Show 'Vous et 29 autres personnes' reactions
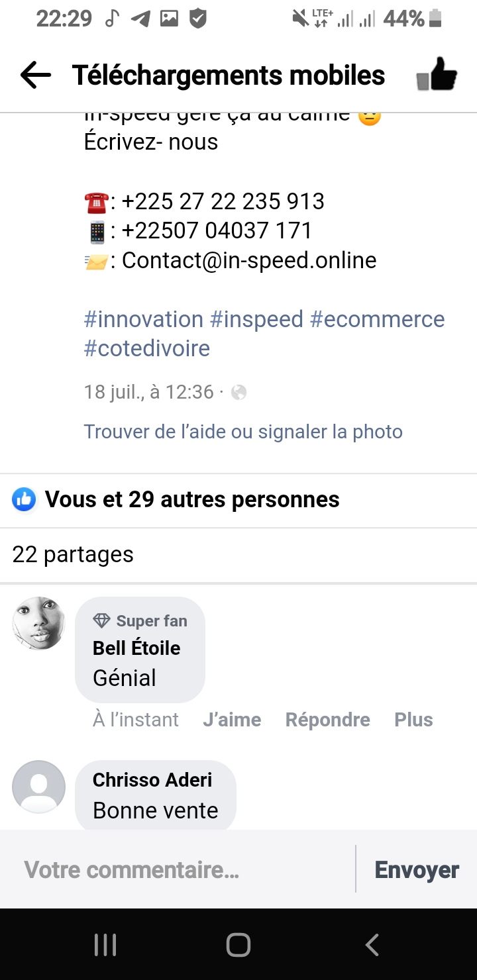This screenshot has height=980, width=477. click(x=192, y=500)
